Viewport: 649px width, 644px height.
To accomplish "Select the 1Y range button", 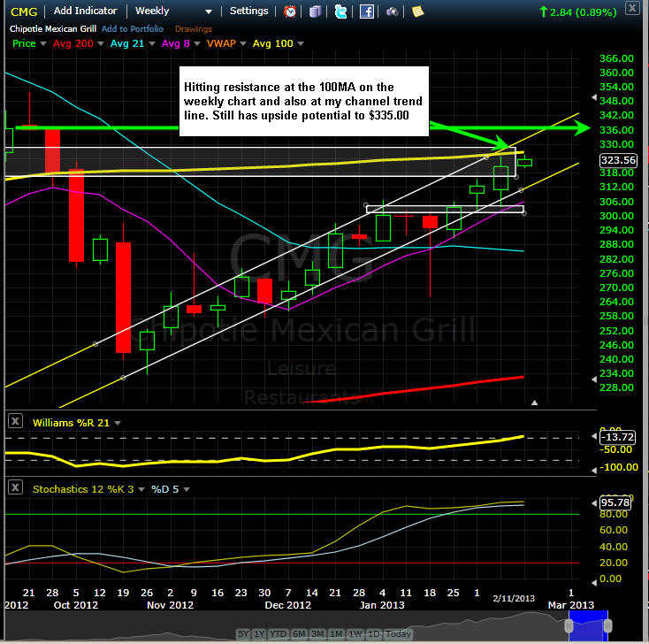I will pos(259,633).
